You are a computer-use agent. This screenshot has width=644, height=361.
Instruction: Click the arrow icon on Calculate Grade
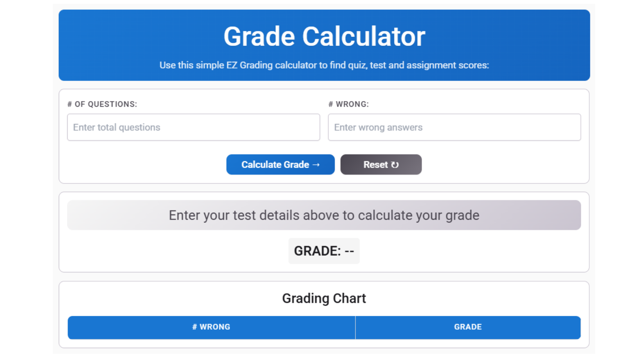coord(316,165)
